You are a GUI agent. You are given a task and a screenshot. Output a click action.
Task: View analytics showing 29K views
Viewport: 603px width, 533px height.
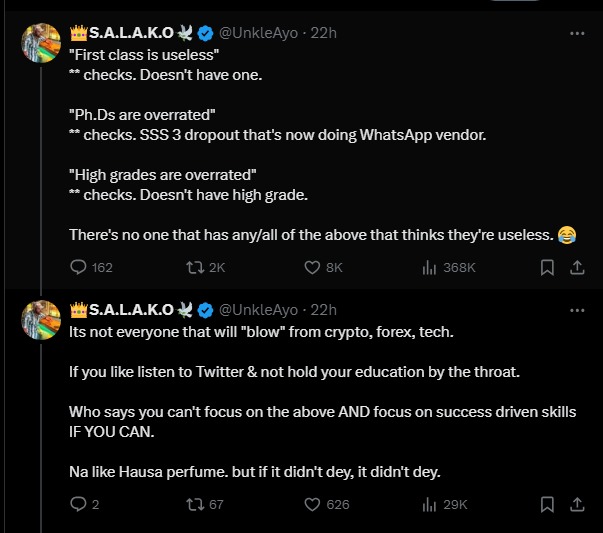431,504
